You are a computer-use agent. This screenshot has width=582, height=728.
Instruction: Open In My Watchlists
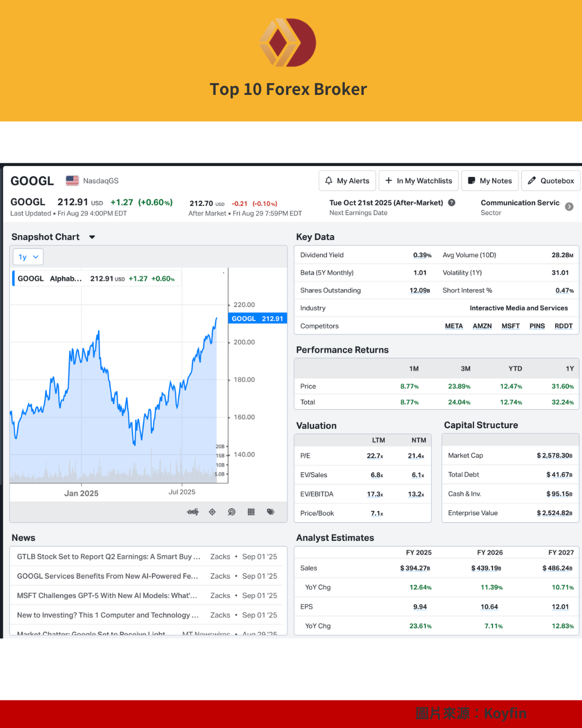click(x=419, y=181)
